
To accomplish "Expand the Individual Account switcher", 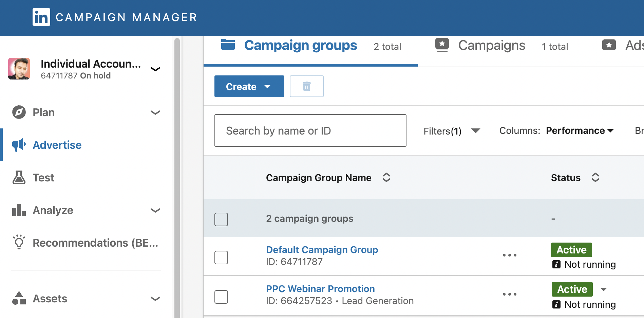I will coord(155,69).
